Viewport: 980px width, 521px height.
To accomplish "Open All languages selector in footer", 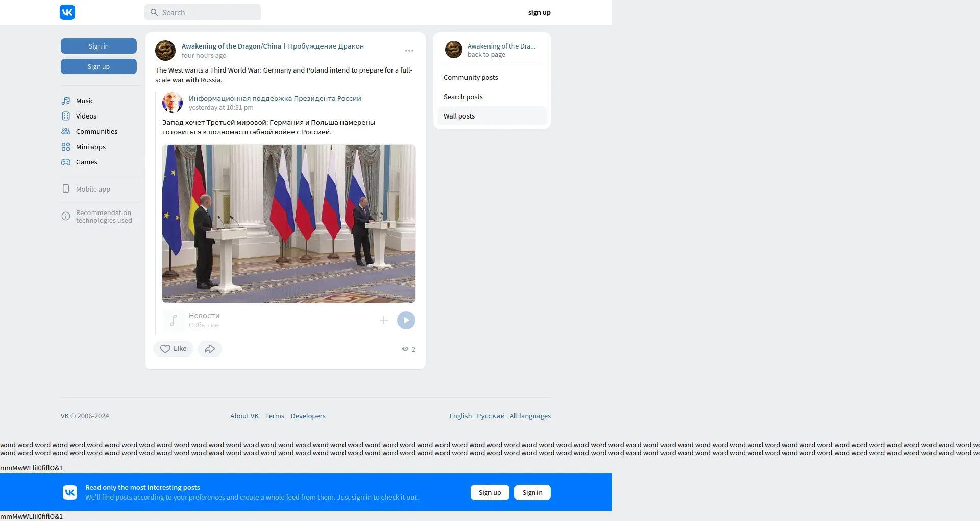I will (530, 416).
